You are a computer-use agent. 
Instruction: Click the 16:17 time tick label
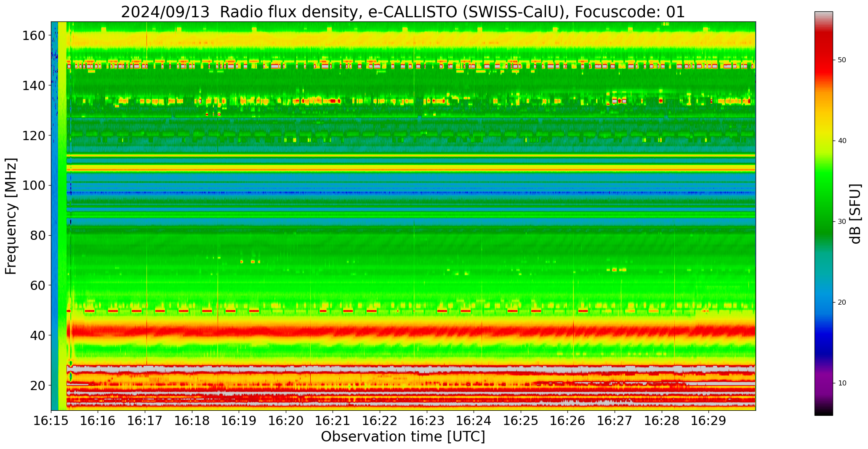pos(145,421)
